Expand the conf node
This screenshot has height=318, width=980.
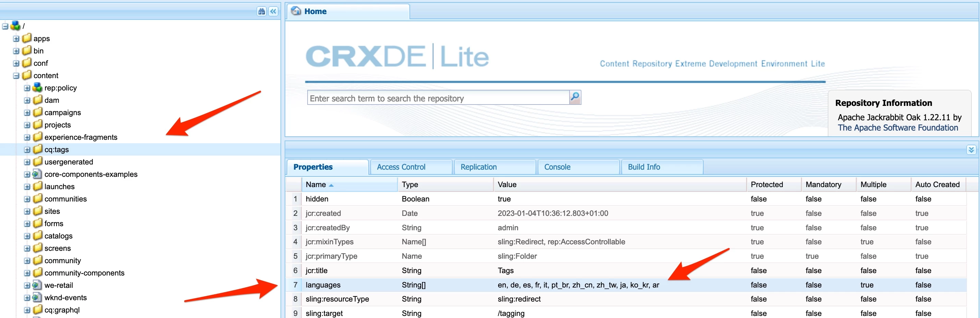pos(16,63)
